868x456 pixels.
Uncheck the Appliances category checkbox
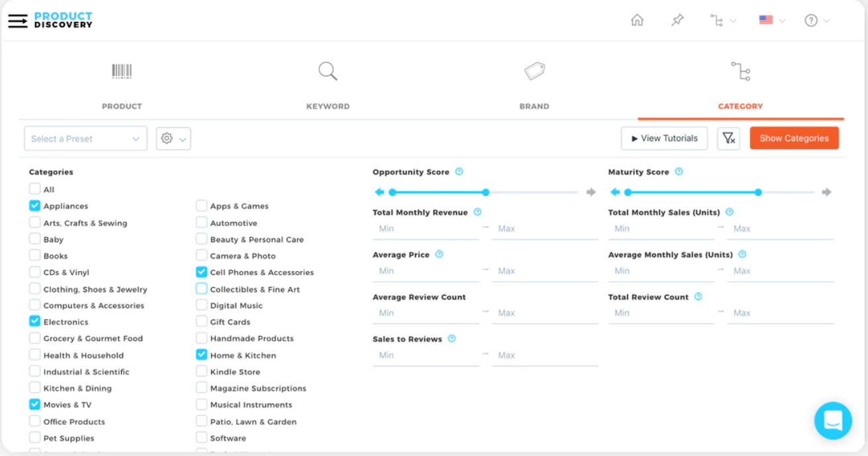tap(35, 206)
